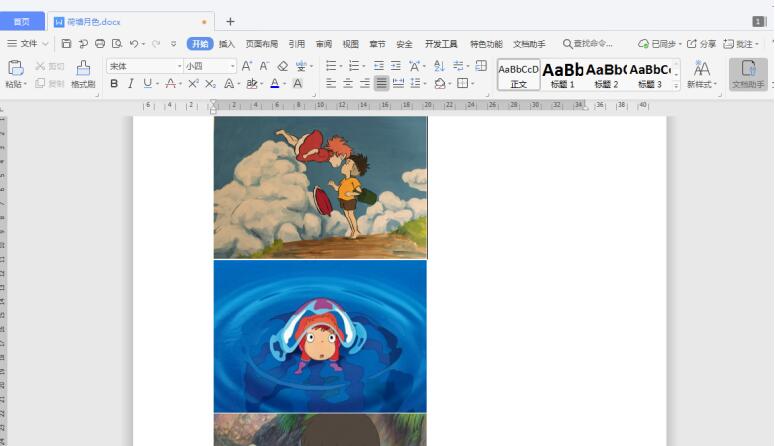Apply superscript X² formatting
The width and height of the screenshot is (775, 446).
[193, 84]
